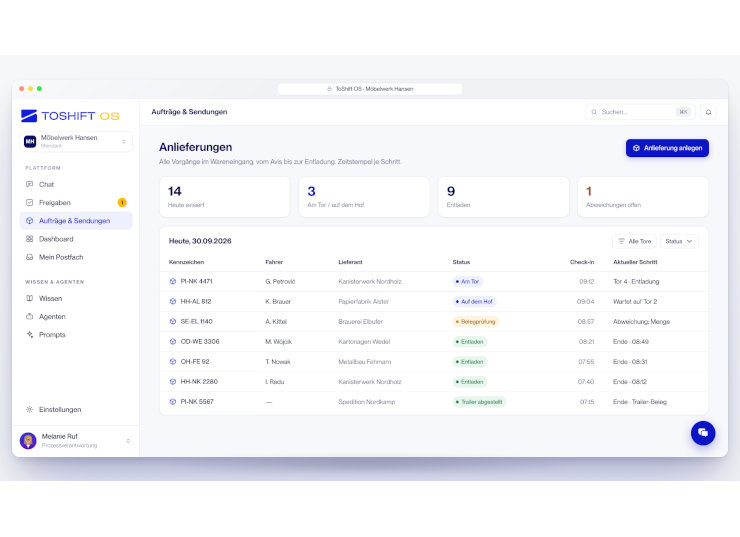Open the Chat section icon

pos(30,184)
